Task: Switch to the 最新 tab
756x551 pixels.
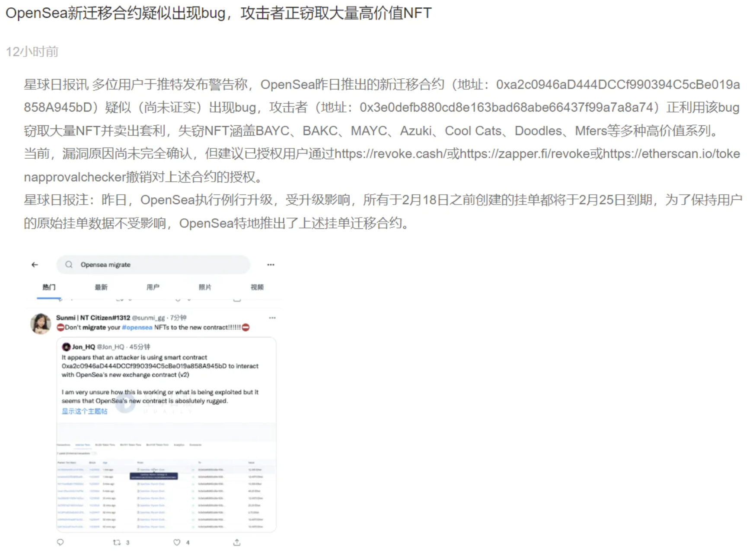Action: pos(101,287)
